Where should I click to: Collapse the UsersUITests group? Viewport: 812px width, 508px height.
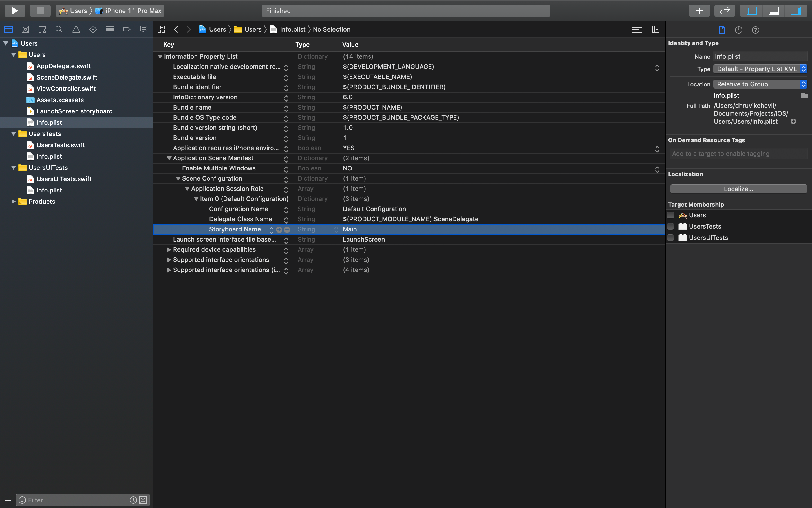click(14, 168)
